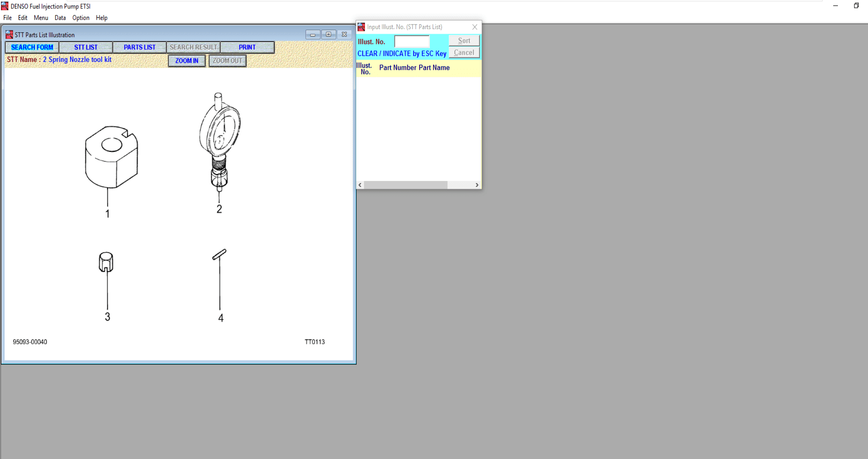Viewport: 868px width, 459px height.
Task: Click the greyed SEARCH RESULT button
Action: click(193, 47)
